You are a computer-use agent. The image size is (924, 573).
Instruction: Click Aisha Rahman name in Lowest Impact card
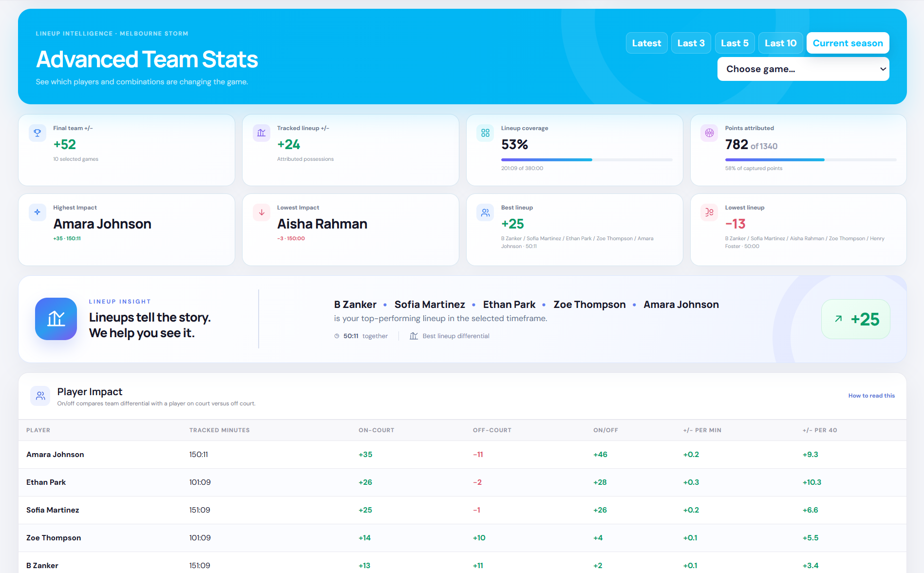pyautogui.click(x=322, y=224)
